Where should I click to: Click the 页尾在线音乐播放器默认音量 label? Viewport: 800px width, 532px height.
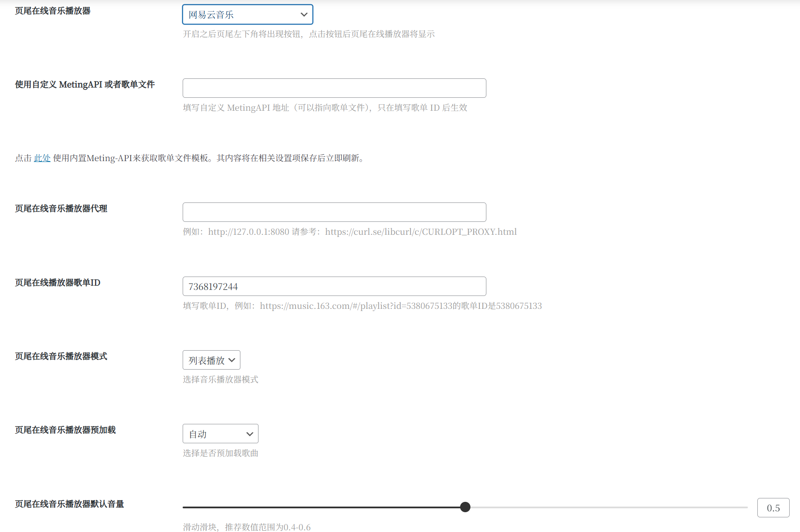(69, 504)
